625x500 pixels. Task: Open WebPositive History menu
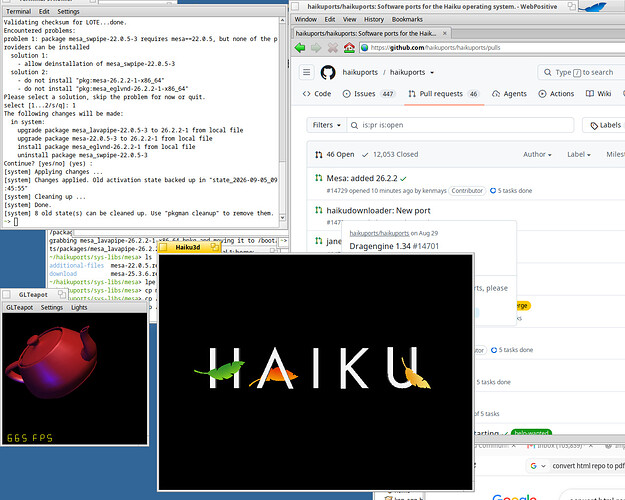373,20
